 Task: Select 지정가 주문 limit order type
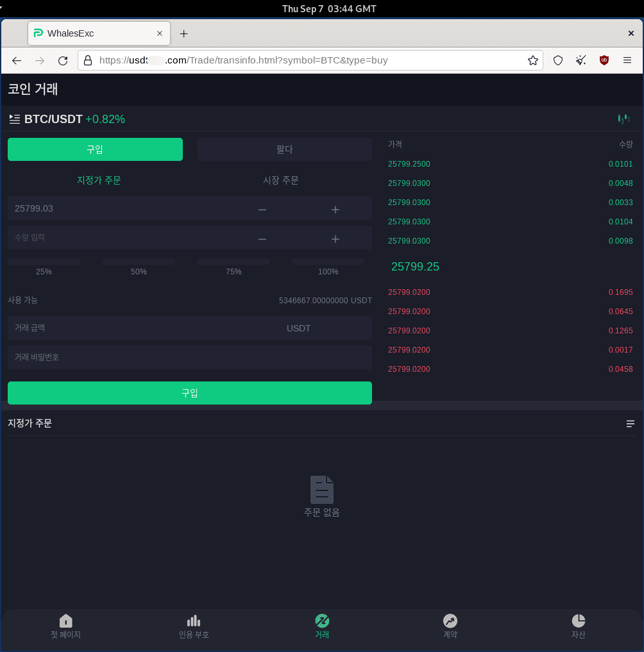99,180
